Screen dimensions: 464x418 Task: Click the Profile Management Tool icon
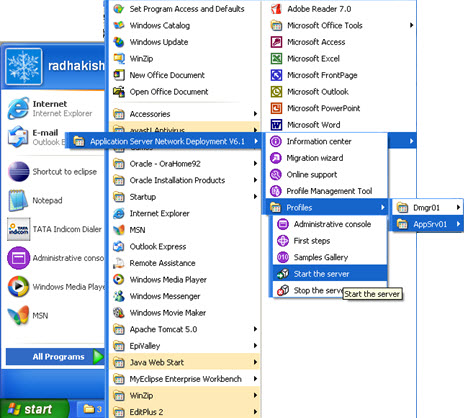[276, 191]
